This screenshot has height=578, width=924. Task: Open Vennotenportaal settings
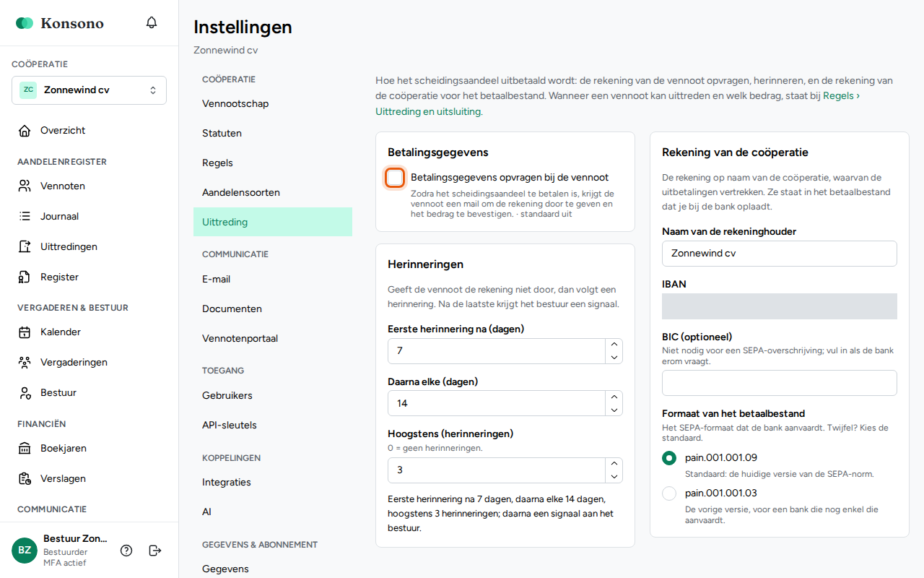click(x=273, y=339)
